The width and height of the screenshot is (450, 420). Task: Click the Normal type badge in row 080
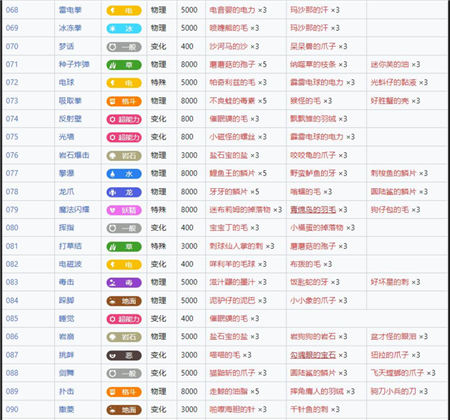[x=124, y=228]
